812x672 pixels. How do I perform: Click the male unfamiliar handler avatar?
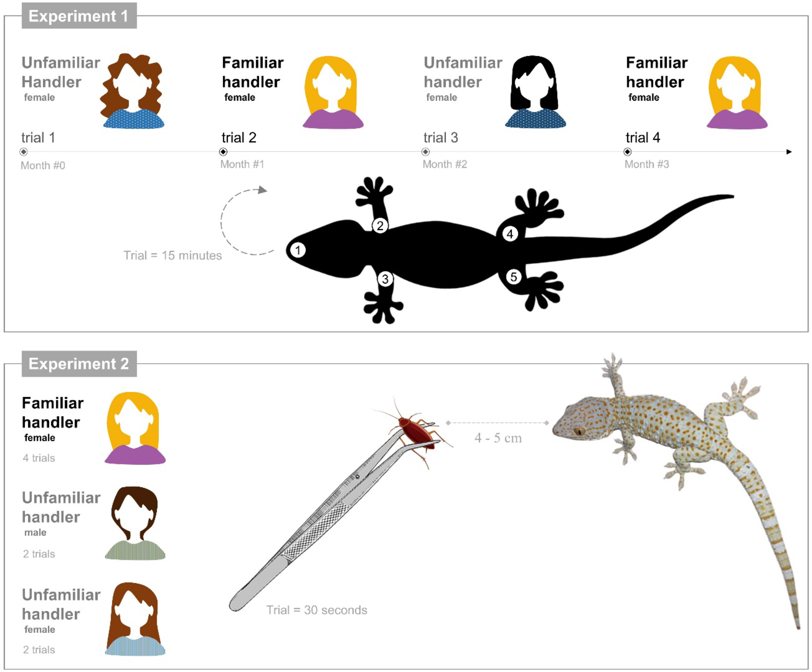(x=135, y=523)
